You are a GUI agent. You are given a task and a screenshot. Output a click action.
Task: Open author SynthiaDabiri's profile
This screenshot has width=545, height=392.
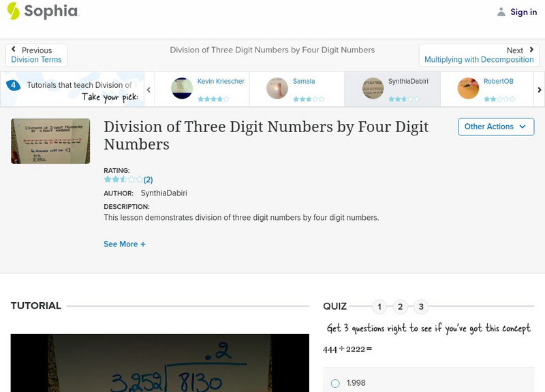(166, 193)
